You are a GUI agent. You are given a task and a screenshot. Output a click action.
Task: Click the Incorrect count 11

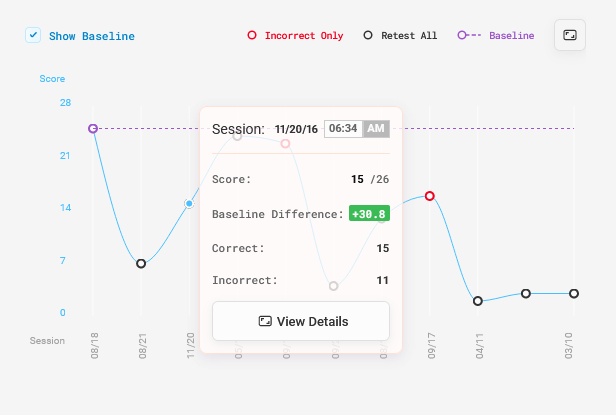point(383,280)
